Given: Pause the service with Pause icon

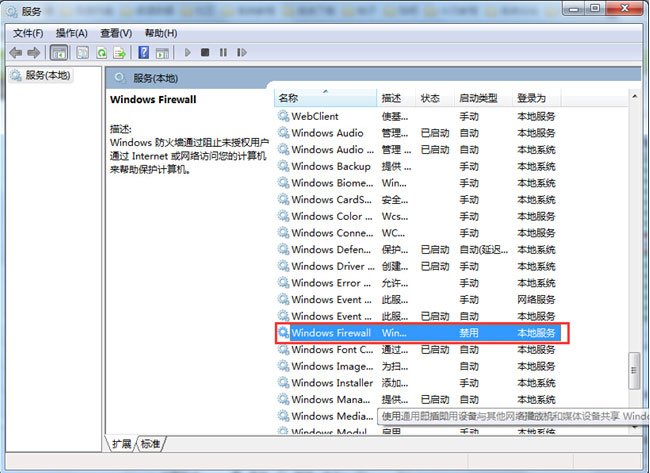Looking at the screenshot, I should (x=223, y=52).
